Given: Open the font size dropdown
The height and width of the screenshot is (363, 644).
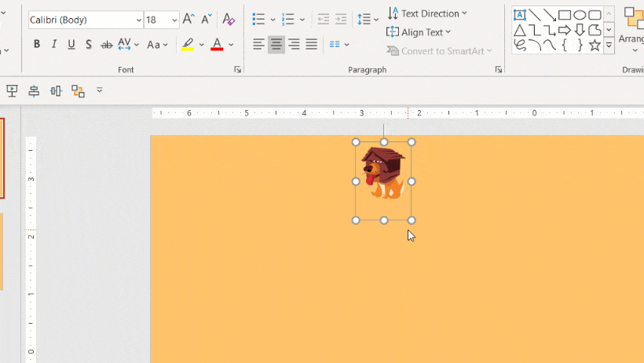Looking at the screenshot, I should pos(174,20).
